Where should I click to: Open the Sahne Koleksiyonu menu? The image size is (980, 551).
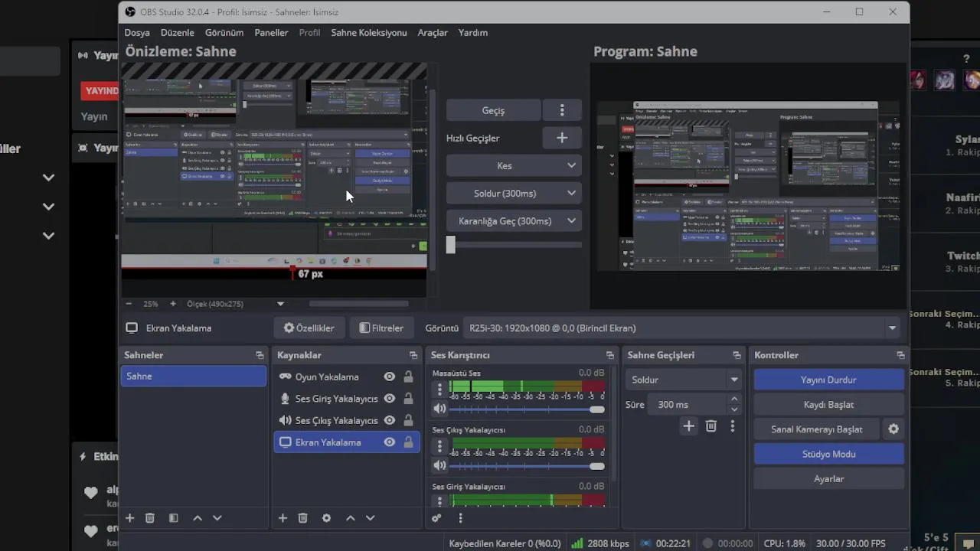[369, 33]
